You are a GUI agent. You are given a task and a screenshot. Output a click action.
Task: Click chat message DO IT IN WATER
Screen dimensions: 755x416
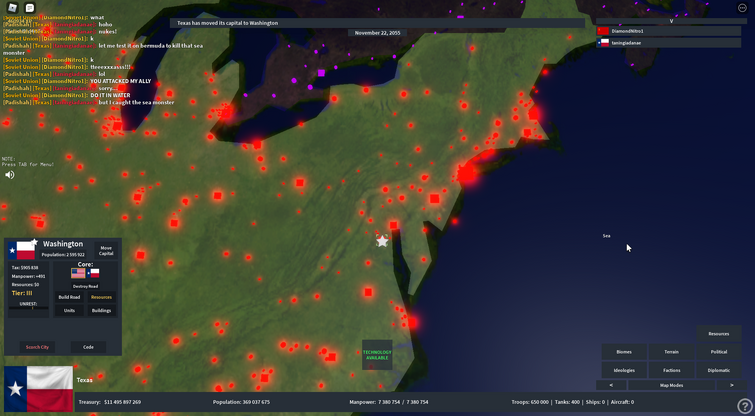(x=110, y=95)
